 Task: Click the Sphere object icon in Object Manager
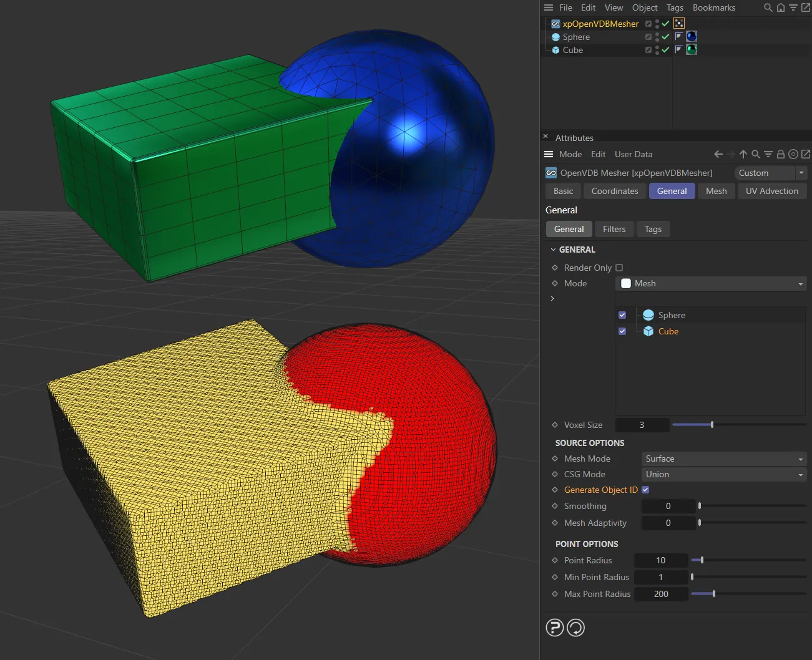click(555, 37)
